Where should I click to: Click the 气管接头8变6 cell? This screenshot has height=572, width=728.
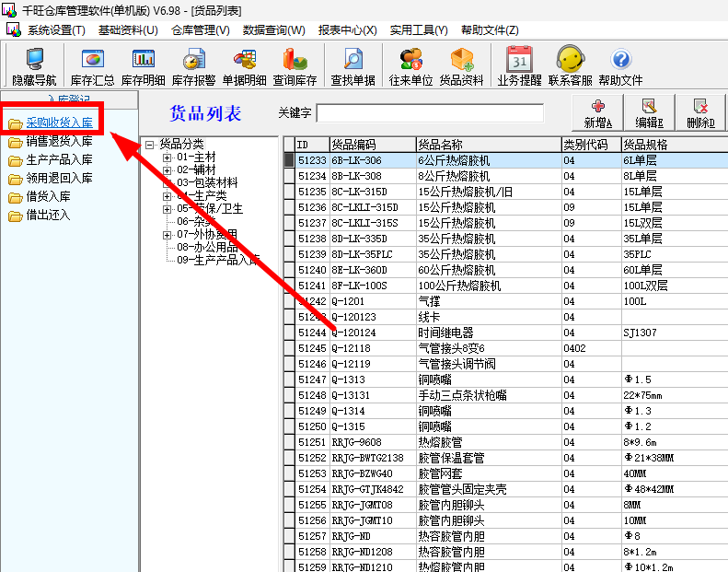489,348
